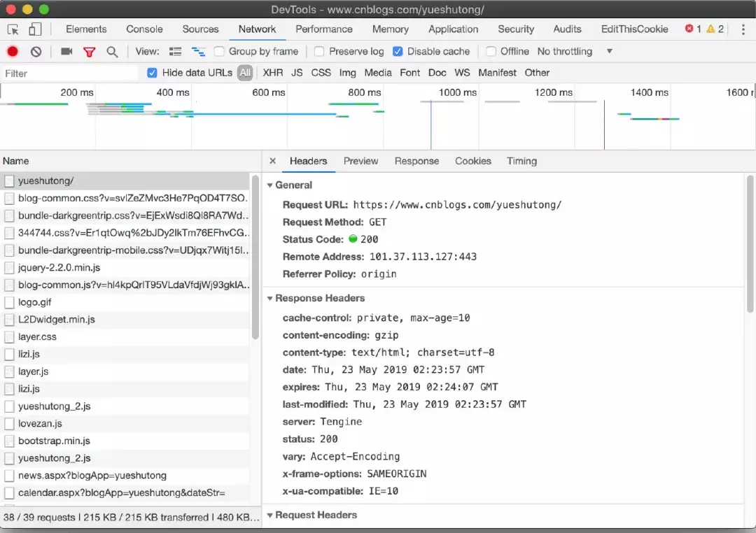
Task: Click the yellow warning count badge
Action: coord(715,29)
